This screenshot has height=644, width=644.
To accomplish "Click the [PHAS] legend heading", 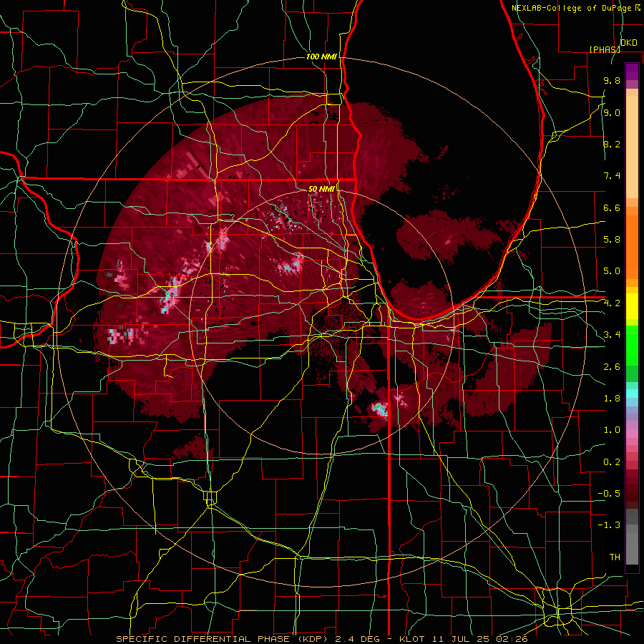I will tap(605, 49).
